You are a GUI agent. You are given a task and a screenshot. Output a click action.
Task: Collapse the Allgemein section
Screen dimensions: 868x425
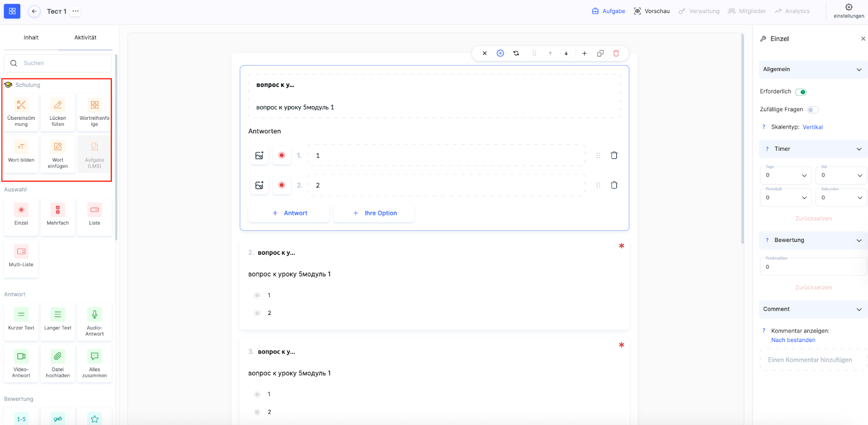pyautogui.click(x=859, y=69)
